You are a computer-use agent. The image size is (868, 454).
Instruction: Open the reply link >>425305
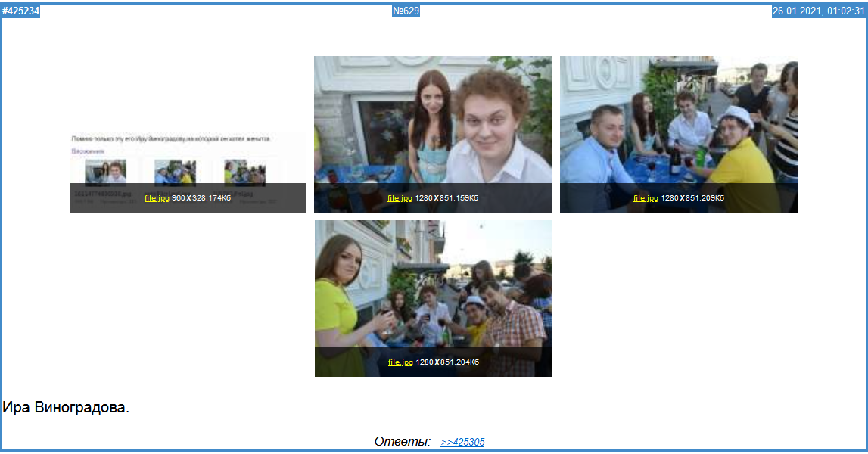(462, 443)
